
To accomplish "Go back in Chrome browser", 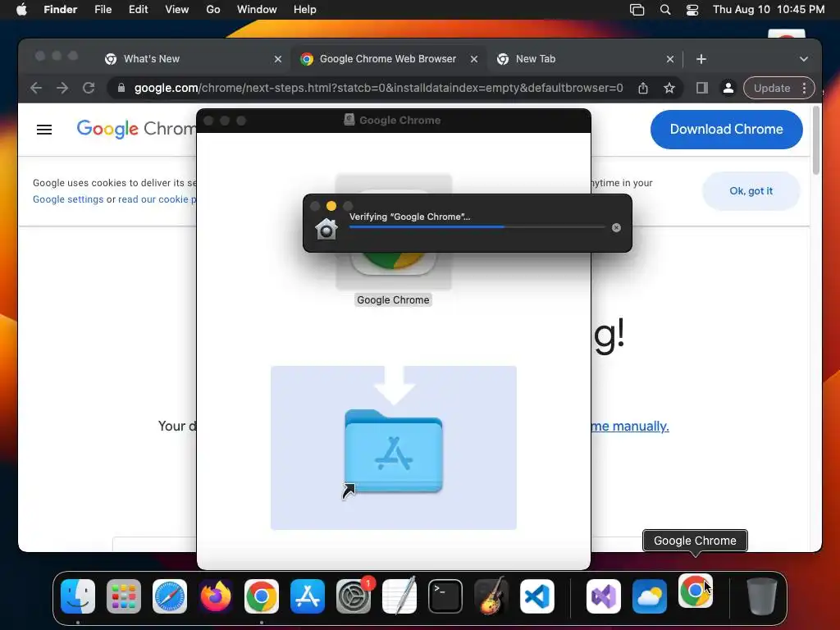I will coord(36,88).
